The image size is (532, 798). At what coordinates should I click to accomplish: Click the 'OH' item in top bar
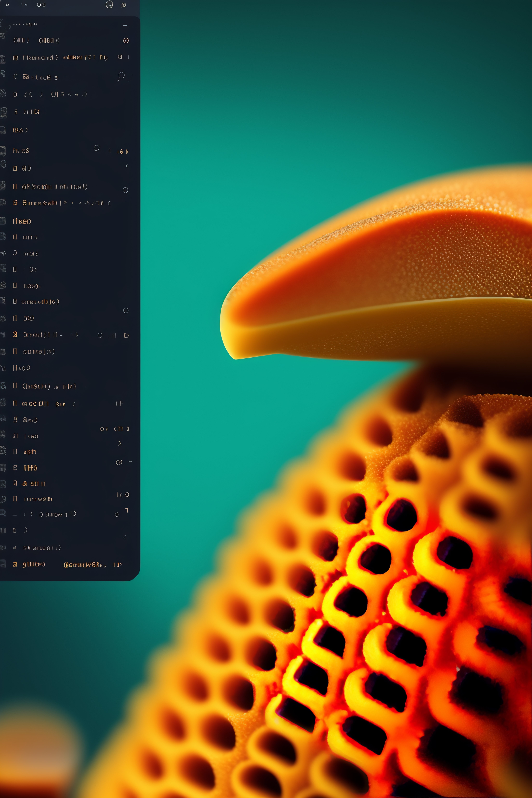(41, 5)
